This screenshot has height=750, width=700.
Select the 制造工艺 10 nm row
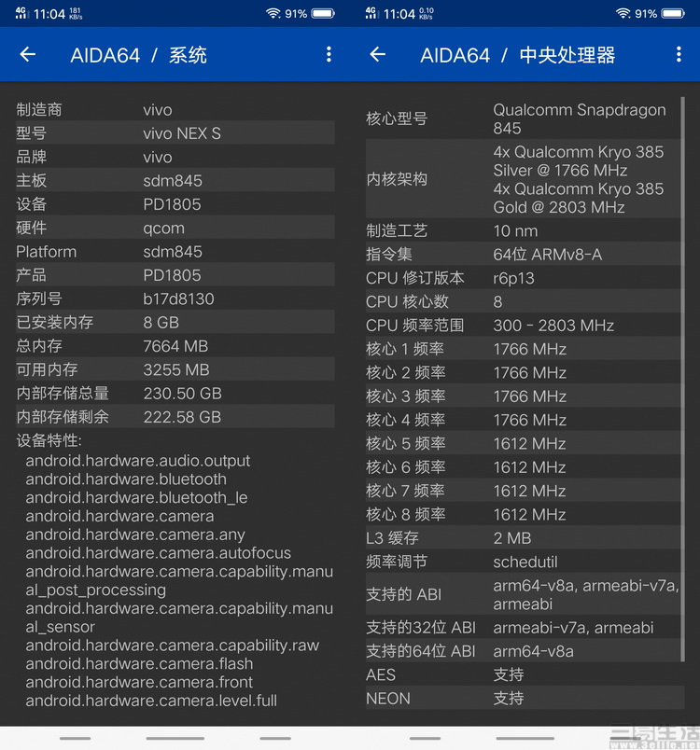(x=525, y=230)
